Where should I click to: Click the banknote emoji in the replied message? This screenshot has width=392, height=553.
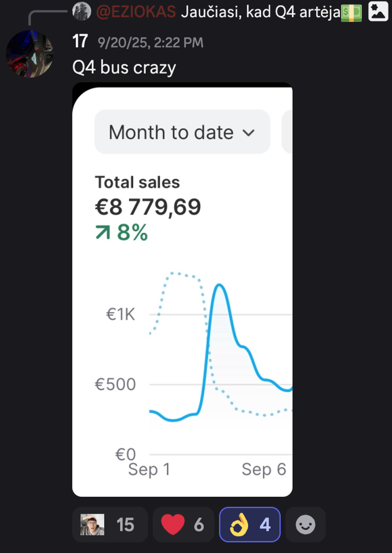[352, 12]
